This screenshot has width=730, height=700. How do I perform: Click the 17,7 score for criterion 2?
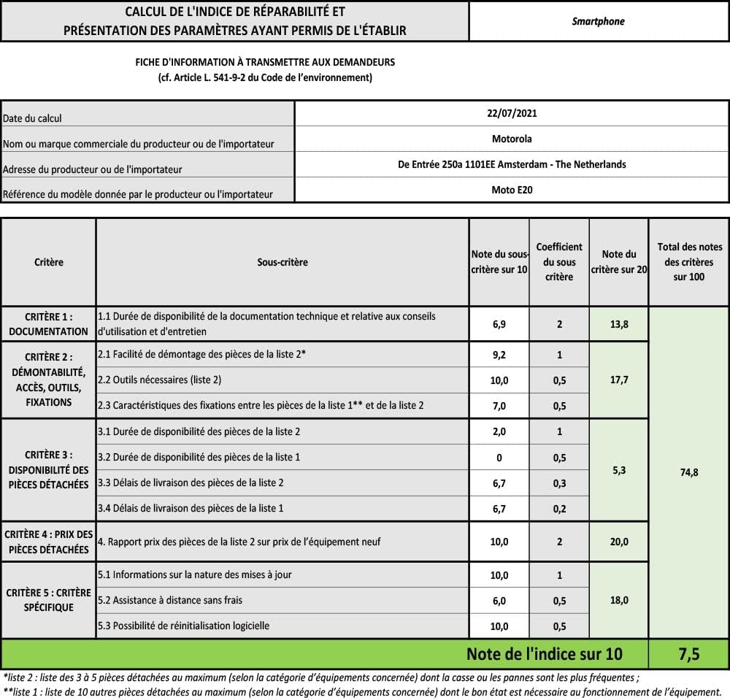point(618,380)
